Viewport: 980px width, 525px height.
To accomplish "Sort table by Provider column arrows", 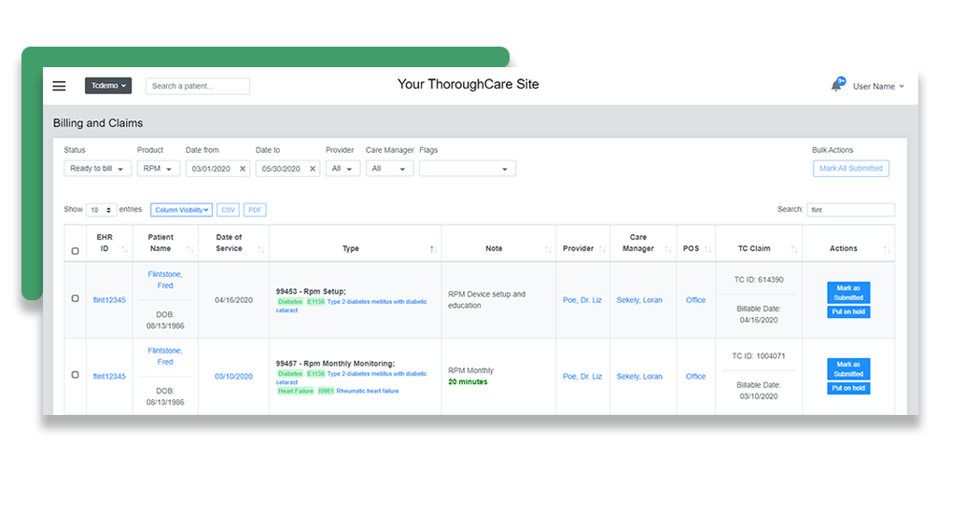I will click(x=602, y=249).
